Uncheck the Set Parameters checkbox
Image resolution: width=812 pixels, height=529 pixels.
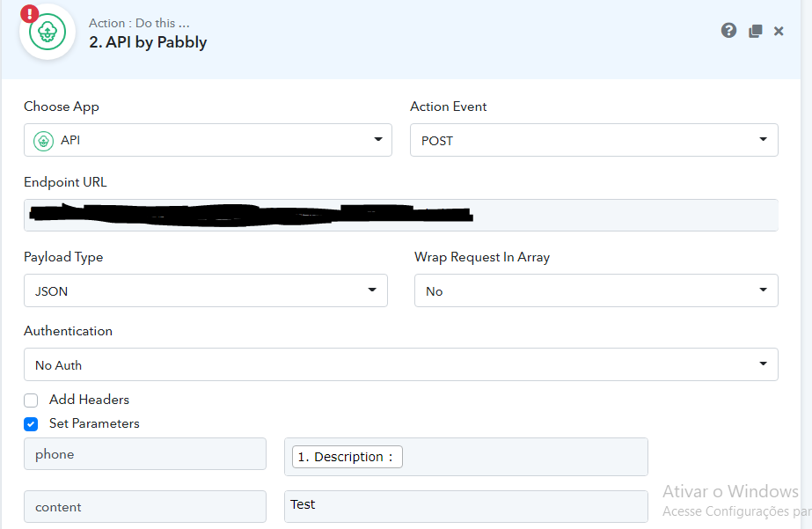tap(31, 424)
